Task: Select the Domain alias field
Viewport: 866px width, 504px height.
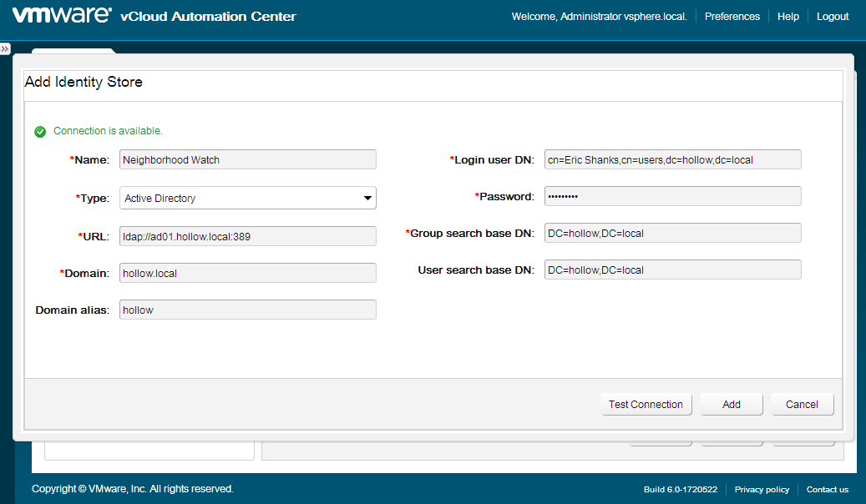Action: (x=248, y=310)
